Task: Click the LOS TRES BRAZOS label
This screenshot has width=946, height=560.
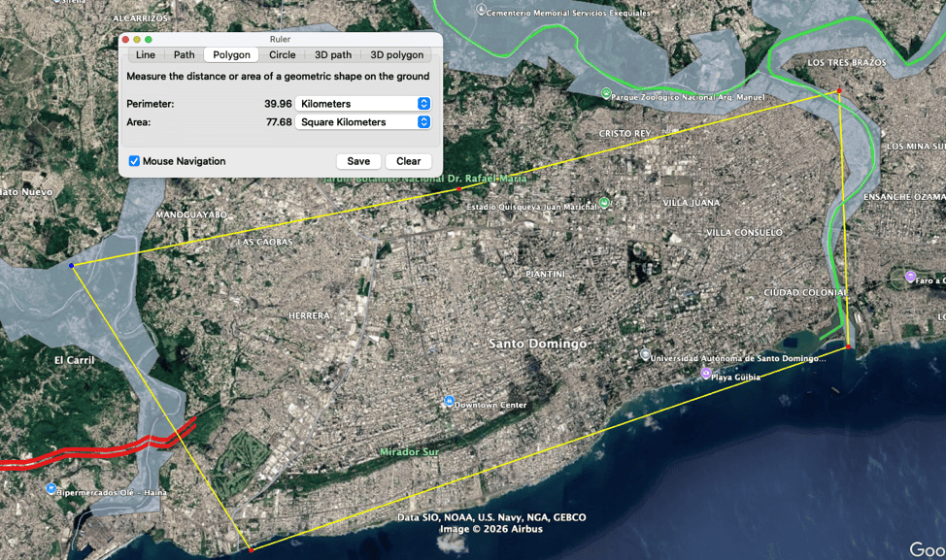Action: [847, 63]
